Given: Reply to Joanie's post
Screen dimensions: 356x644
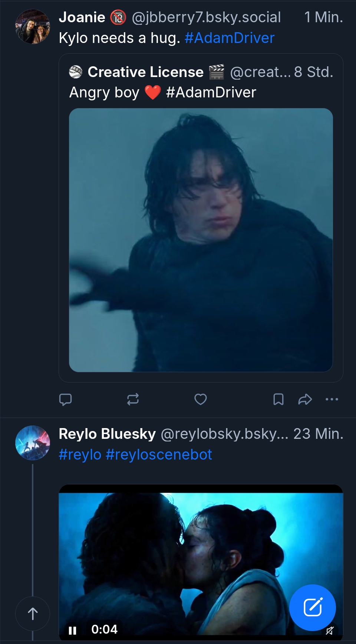Looking at the screenshot, I should 66,399.
